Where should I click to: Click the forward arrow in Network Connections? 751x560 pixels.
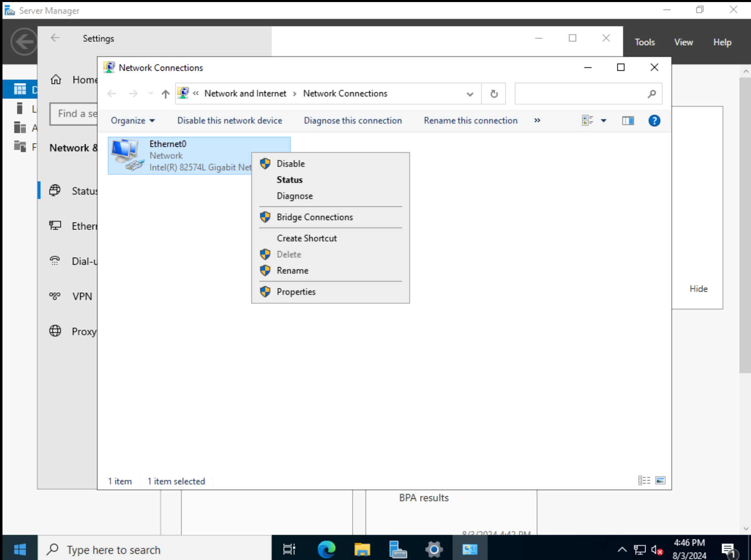[x=133, y=94]
